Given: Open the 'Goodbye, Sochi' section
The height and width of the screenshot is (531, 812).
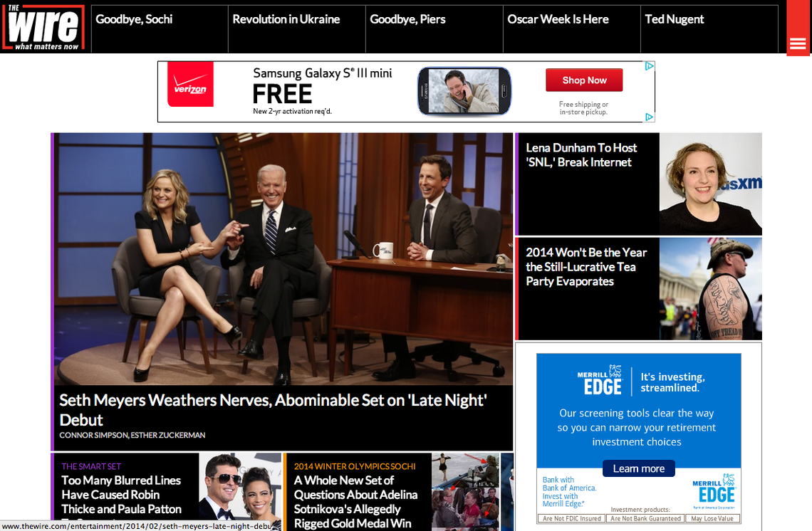Looking at the screenshot, I should 134,19.
